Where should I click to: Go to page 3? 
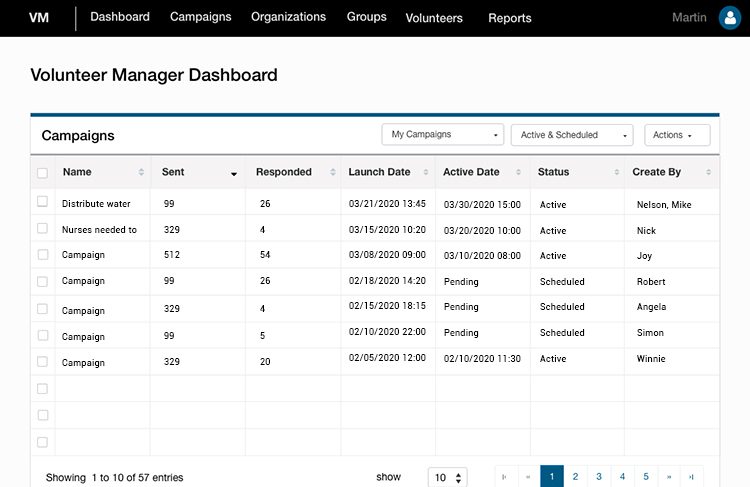(599, 476)
